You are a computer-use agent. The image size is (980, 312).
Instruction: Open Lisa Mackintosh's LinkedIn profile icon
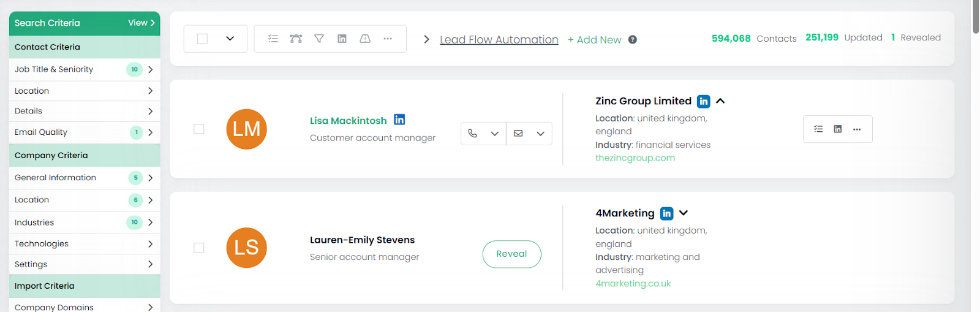pyautogui.click(x=399, y=120)
